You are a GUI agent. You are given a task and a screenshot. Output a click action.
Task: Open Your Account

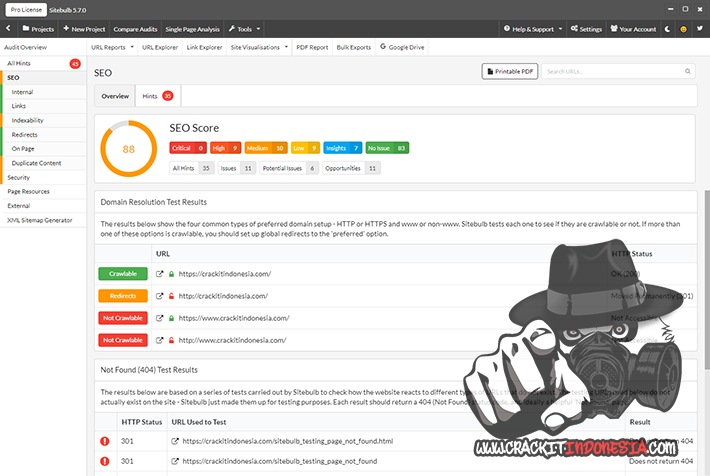(x=633, y=29)
